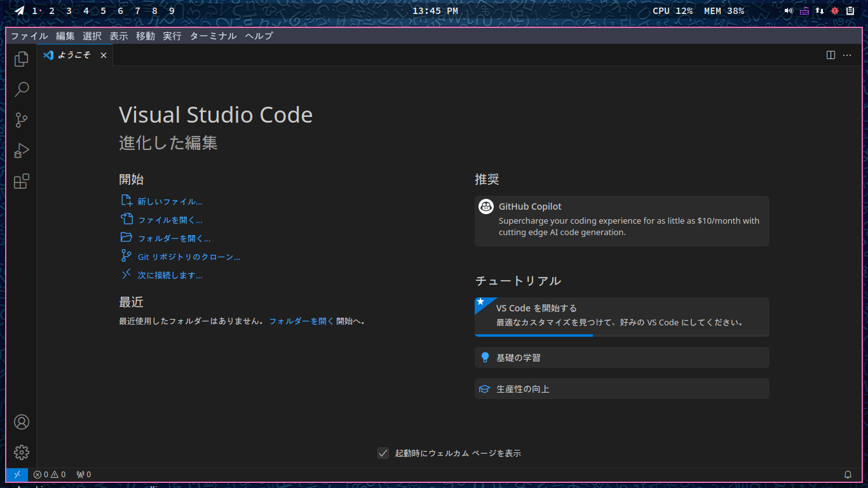Viewport: 868px width, 488px height.
Task: Open the 表示 menu
Action: 118,36
